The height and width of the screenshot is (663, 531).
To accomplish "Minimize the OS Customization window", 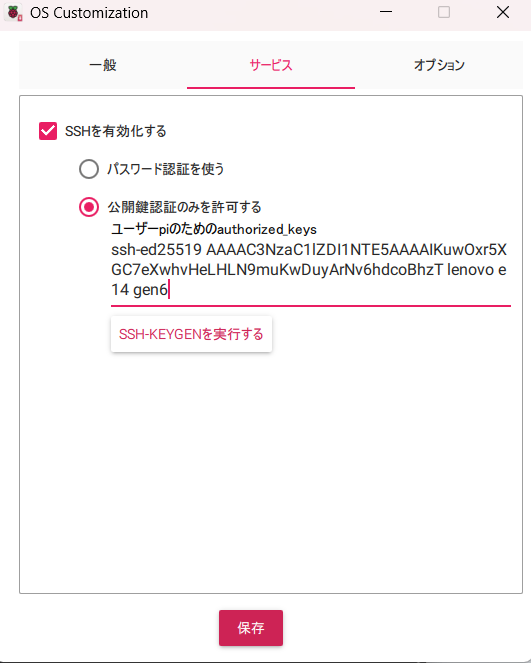I will click(386, 12).
